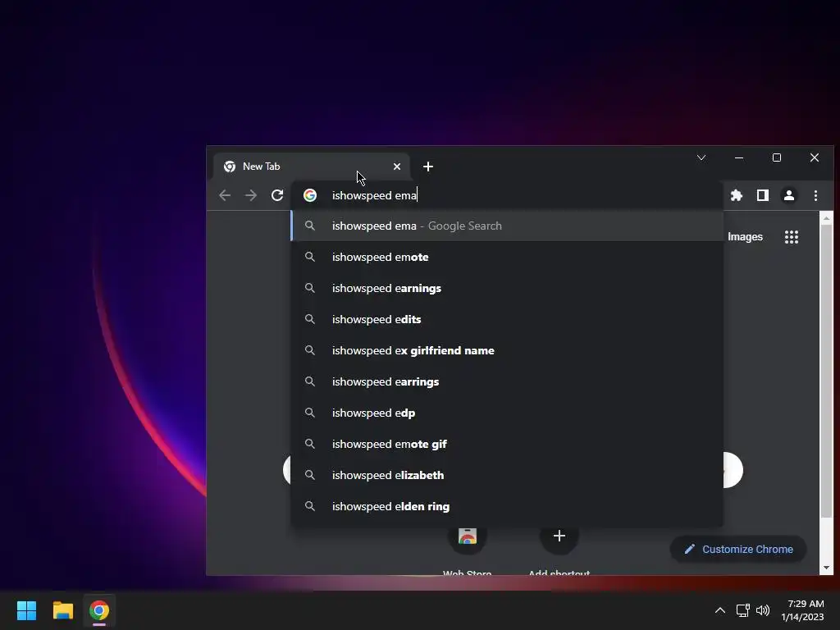Screen dimensions: 840x630
Task: Choose the 'ishowspeed elizabeth' suggestion
Action: pyautogui.click(x=507, y=475)
